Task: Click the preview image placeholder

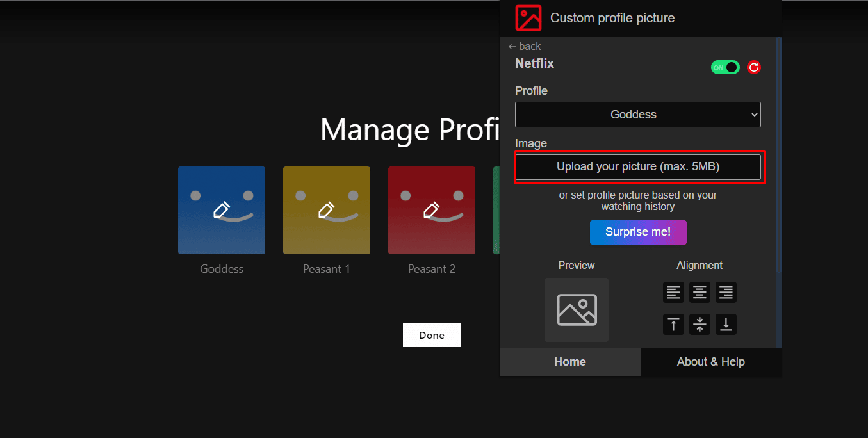Action: (577, 309)
